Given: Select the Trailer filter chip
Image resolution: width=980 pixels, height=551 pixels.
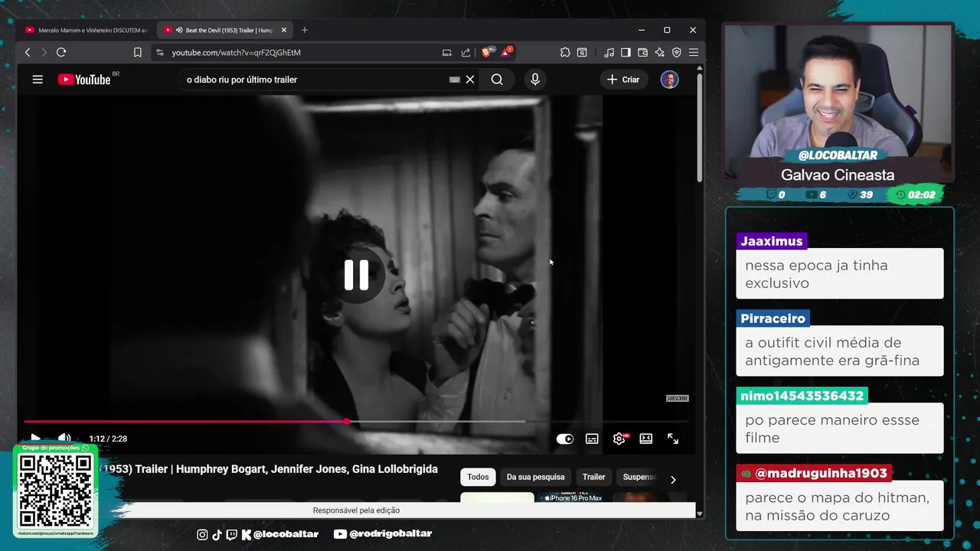Looking at the screenshot, I should pos(594,477).
